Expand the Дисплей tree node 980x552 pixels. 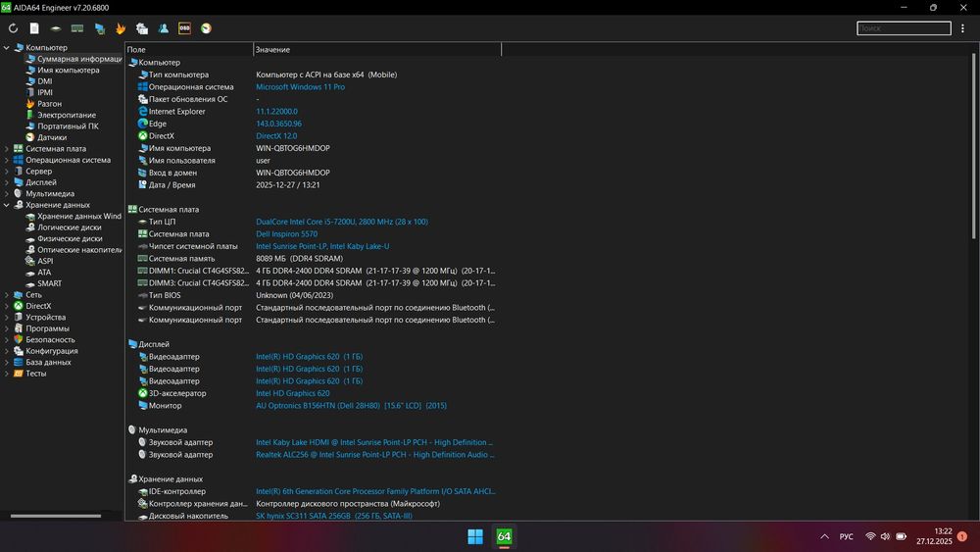point(6,182)
